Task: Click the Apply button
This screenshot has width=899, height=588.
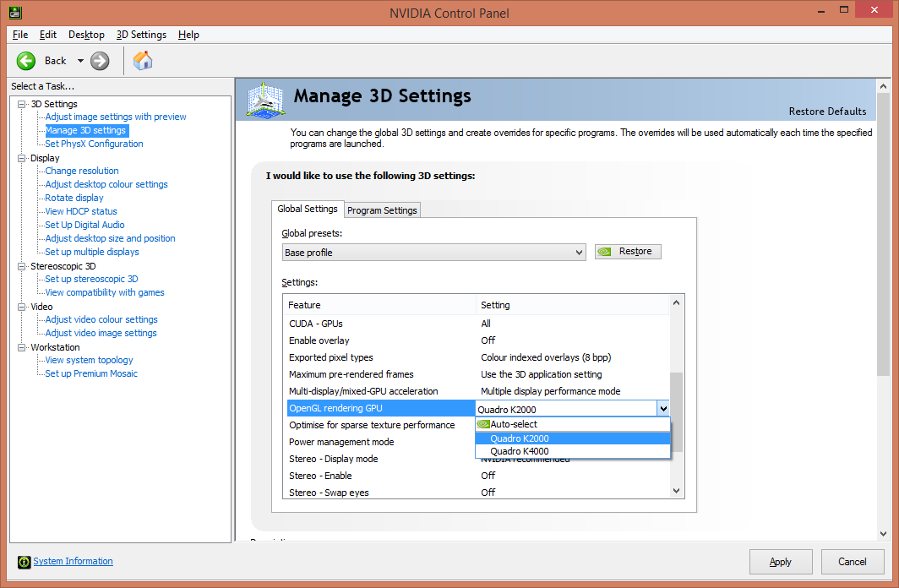Action: [x=781, y=562]
